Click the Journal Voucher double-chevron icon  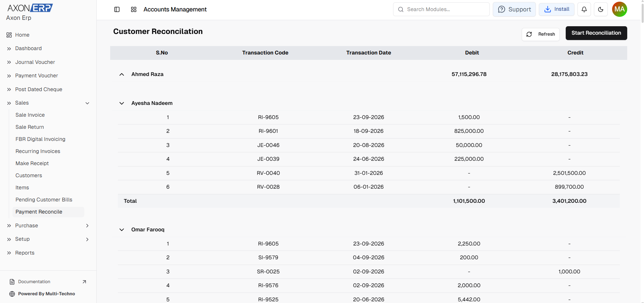(9, 62)
